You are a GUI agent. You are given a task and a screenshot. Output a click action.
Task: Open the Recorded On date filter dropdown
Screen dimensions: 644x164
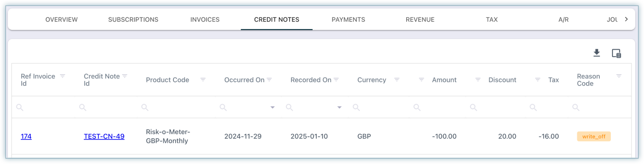click(x=339, y=107)
